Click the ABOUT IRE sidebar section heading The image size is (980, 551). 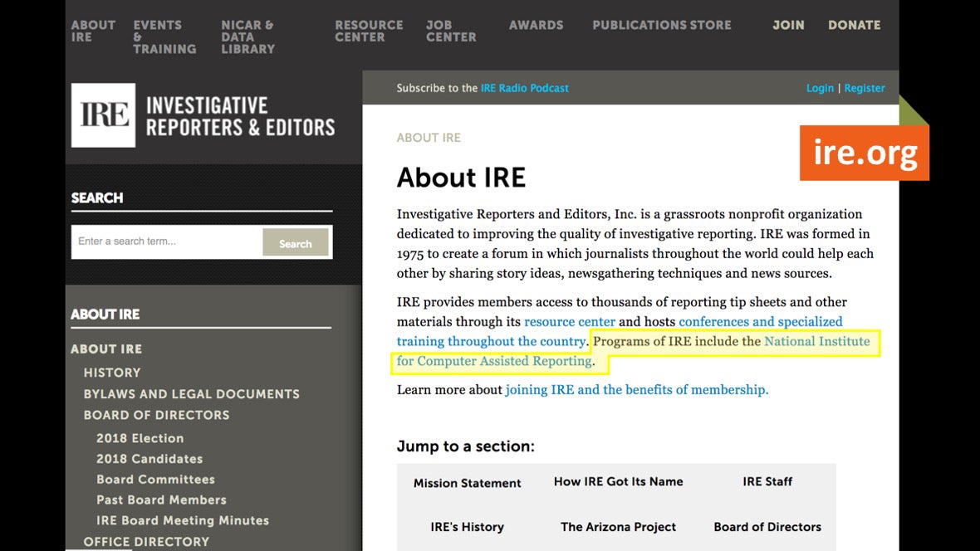[105, 315]
